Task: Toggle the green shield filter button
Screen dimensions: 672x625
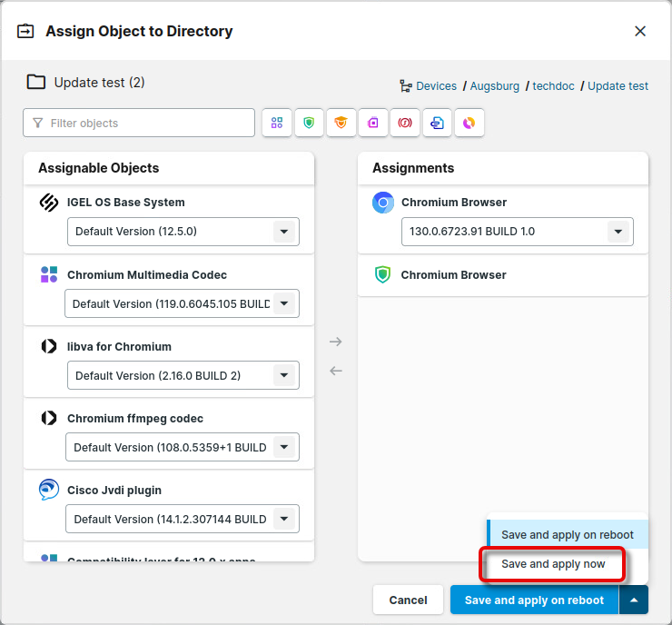Action: tap(309, 123)
